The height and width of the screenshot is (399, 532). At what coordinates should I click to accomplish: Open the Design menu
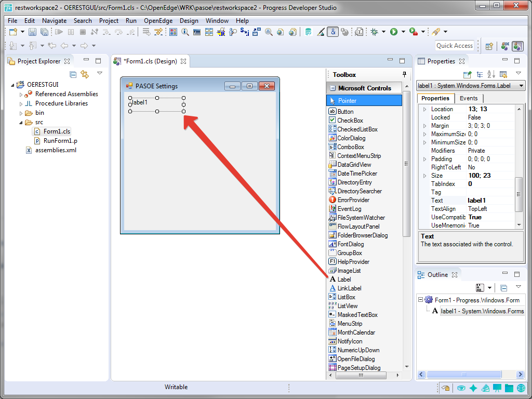(189, 21)
